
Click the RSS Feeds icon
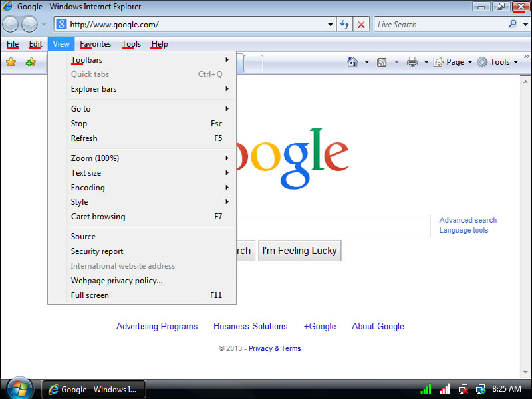coord(382,62)
